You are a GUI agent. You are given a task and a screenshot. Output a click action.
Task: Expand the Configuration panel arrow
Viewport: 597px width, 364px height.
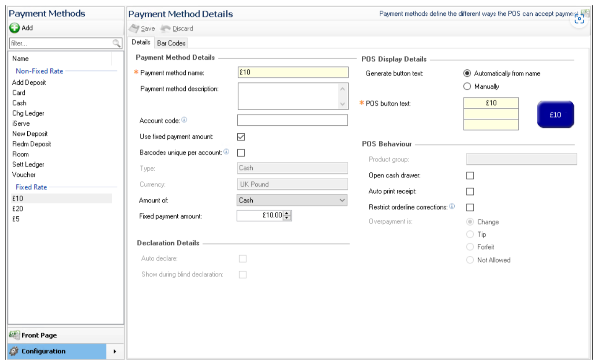[115, 352]
